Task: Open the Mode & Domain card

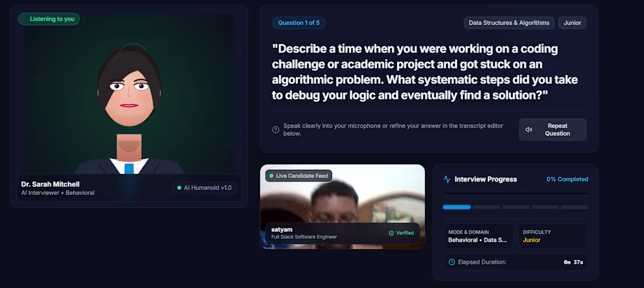Action: coord(478,236)
